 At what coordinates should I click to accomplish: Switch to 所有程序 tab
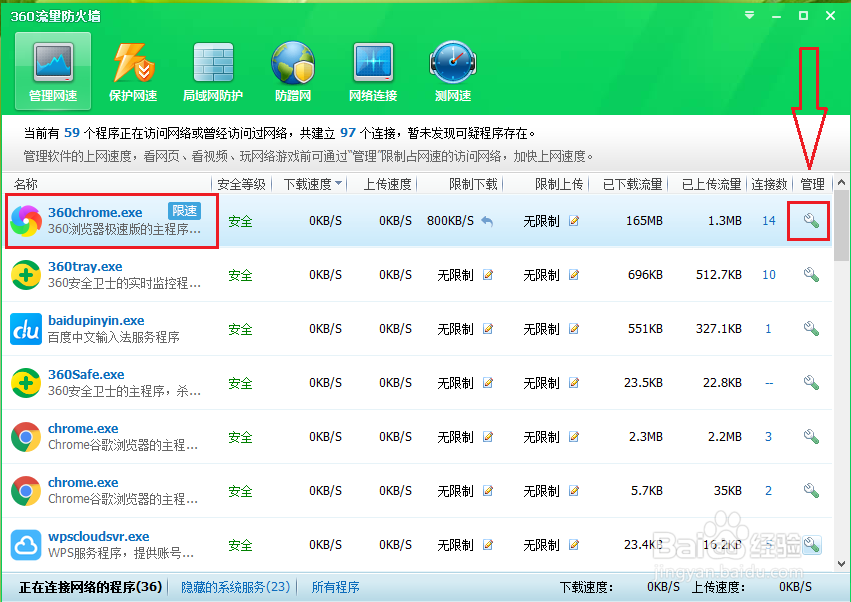click(335, 587)
